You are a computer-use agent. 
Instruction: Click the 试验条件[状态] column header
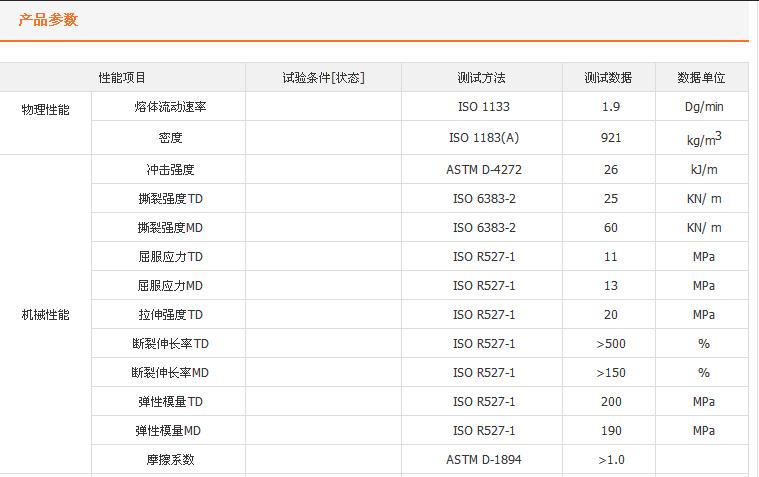point(323,78)
